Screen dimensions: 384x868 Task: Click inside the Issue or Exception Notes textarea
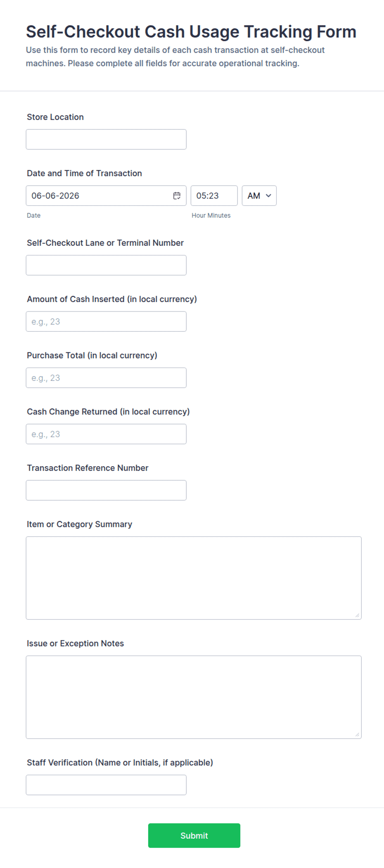(x=194, y=697)
